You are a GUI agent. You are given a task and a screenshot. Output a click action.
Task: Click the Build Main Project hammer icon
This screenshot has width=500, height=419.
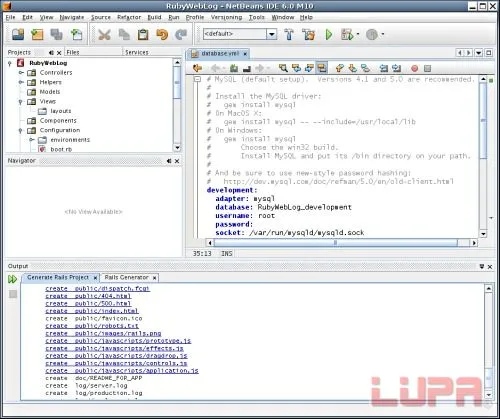(289, 34)
